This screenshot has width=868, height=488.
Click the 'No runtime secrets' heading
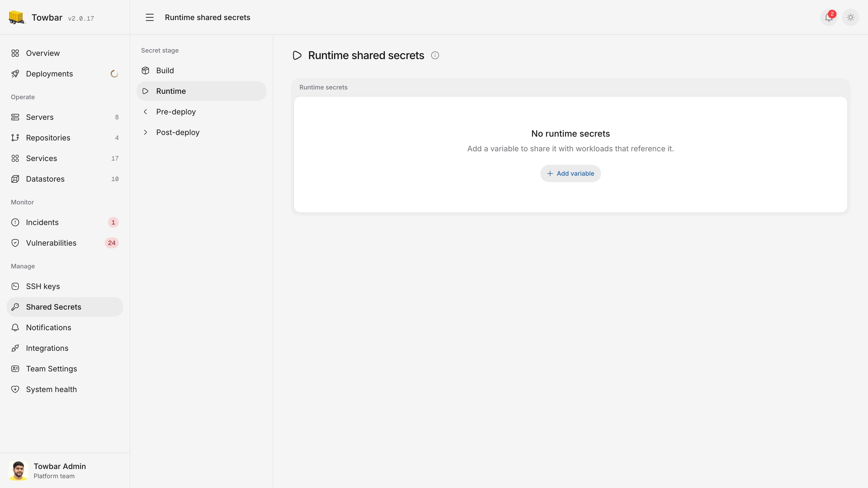[570, 134]
